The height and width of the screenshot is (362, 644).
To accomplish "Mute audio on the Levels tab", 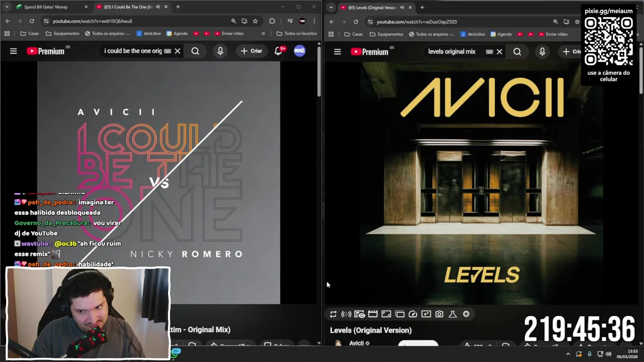I will [402, 8].
